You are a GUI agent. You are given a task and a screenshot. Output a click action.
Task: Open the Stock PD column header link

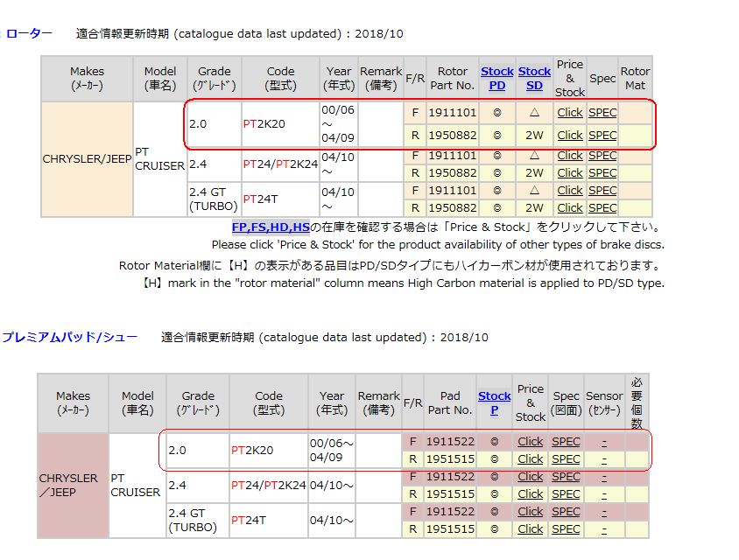click(496, 78)
